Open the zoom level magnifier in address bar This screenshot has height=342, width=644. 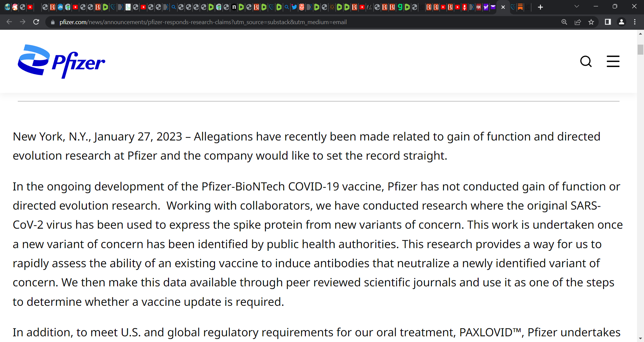click(x=564, y=22)
